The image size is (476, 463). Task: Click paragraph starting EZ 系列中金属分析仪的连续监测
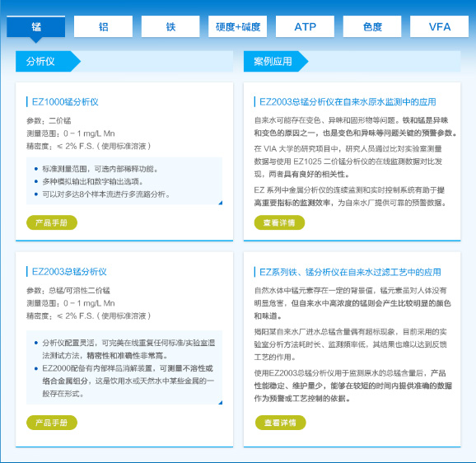pyautogui.click(x=351, y=196)
